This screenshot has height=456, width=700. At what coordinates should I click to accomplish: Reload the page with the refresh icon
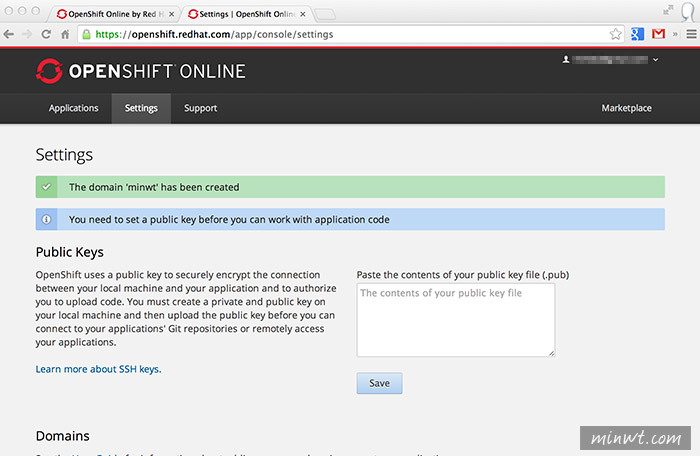46,34
